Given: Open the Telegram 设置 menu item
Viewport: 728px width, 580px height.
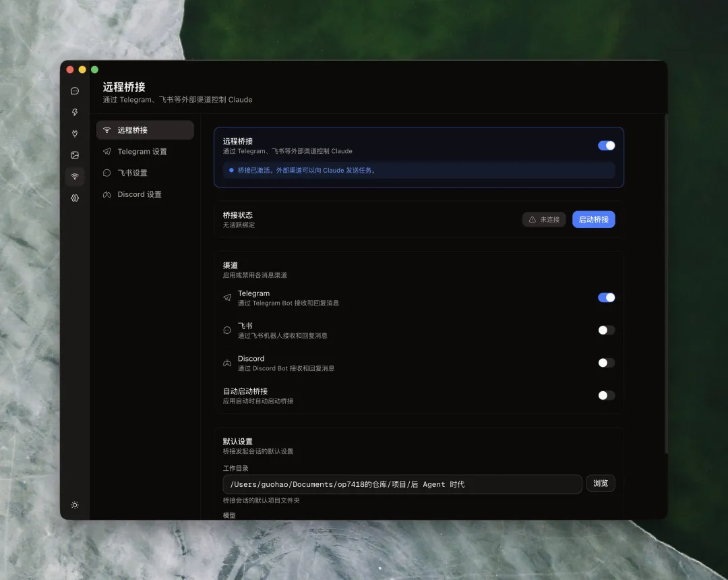Looking at the screenshot, I should 142,152.
